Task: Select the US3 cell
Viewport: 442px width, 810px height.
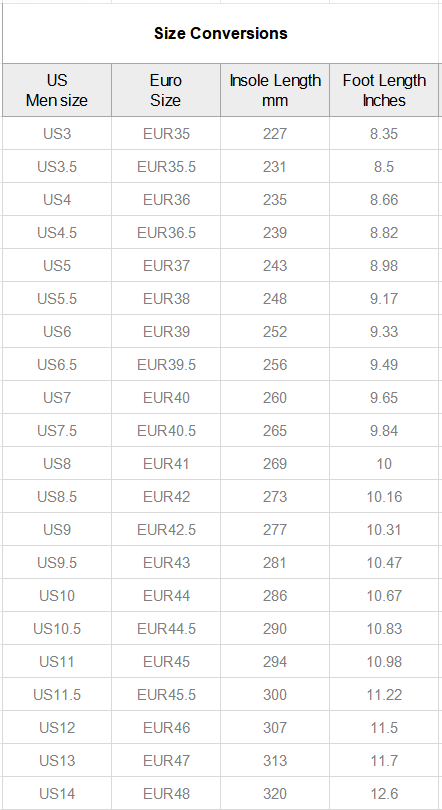Action: tap(57, 133)
